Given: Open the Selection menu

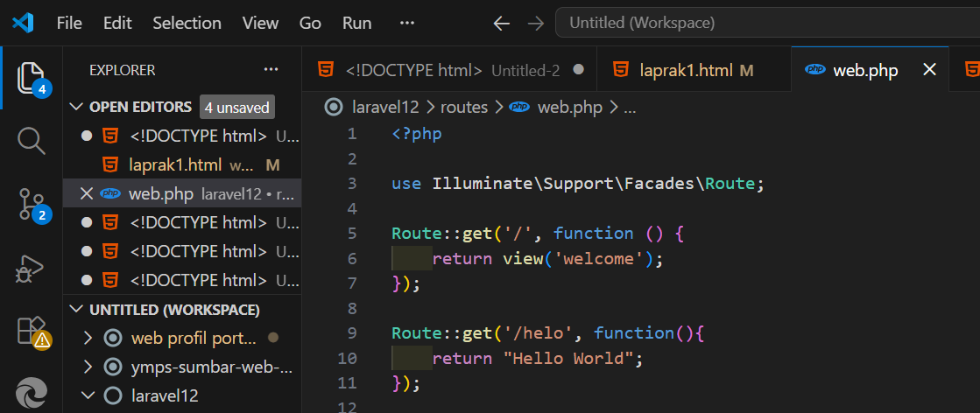Looking at the screenshot, I should (187, 23).
